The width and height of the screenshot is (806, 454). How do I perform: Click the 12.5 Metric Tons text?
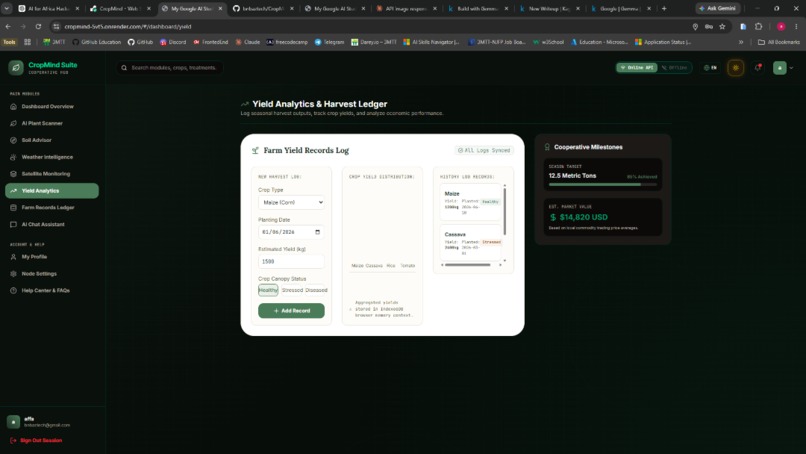[572, 176]
